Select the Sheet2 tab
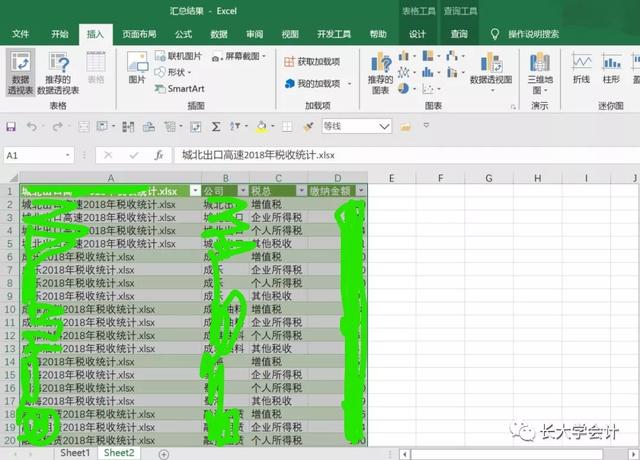 119,453
